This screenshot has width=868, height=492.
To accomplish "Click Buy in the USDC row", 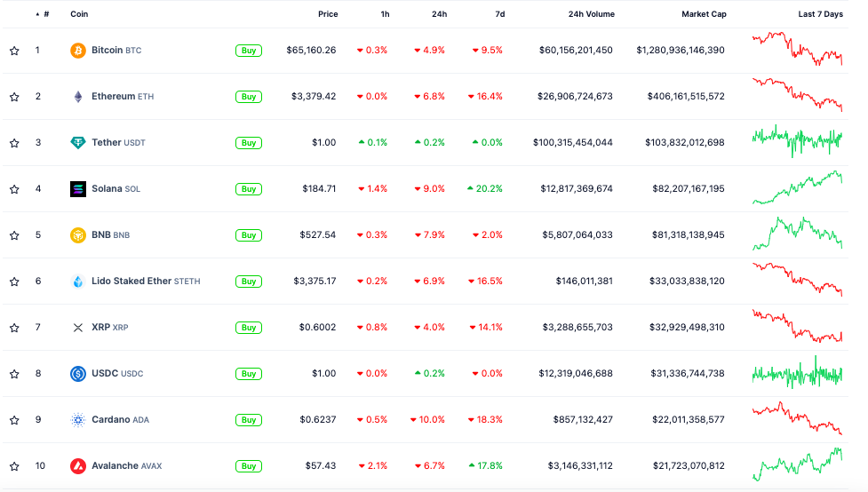I will point(249,374).
